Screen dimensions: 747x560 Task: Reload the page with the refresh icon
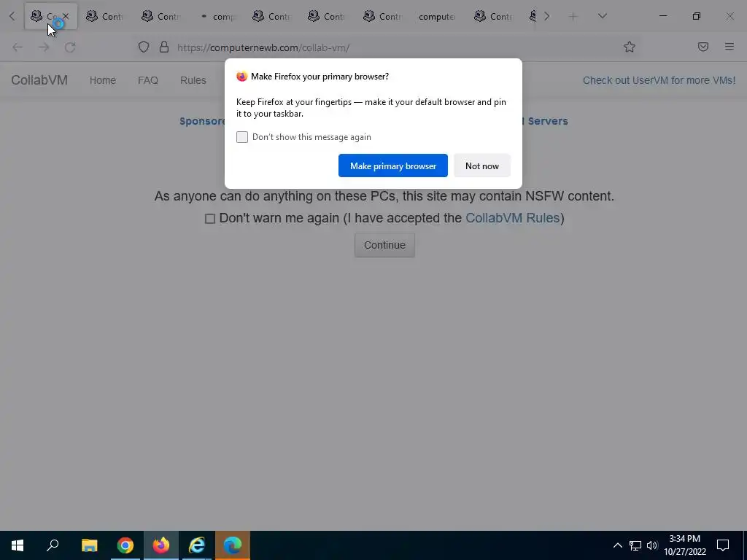70,47
